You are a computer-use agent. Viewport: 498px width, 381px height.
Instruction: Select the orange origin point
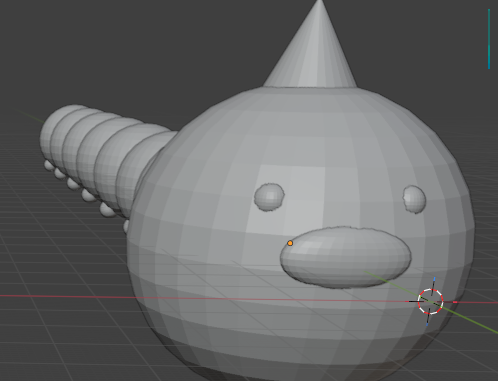pos(290,243)
